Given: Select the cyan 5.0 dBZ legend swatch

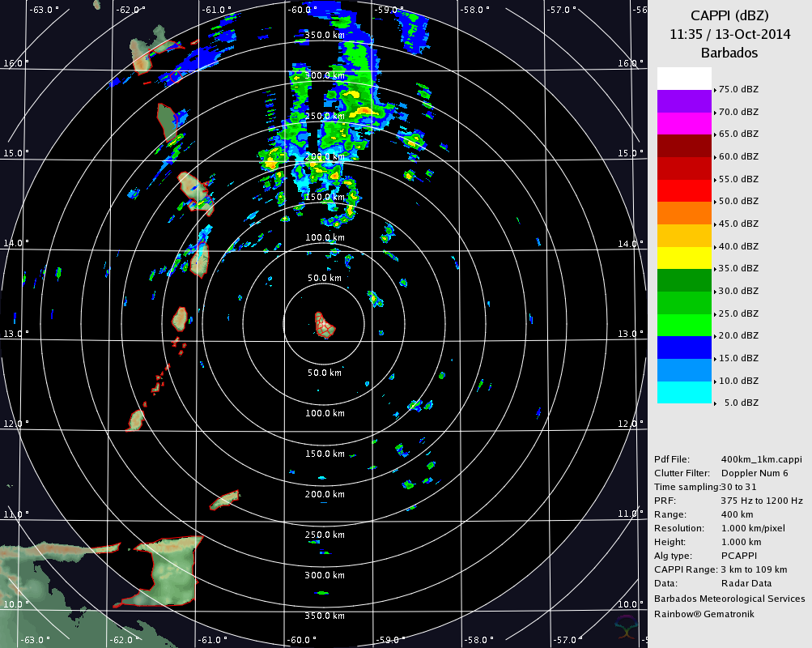Looking at the screenshot, I should point(684,392).
